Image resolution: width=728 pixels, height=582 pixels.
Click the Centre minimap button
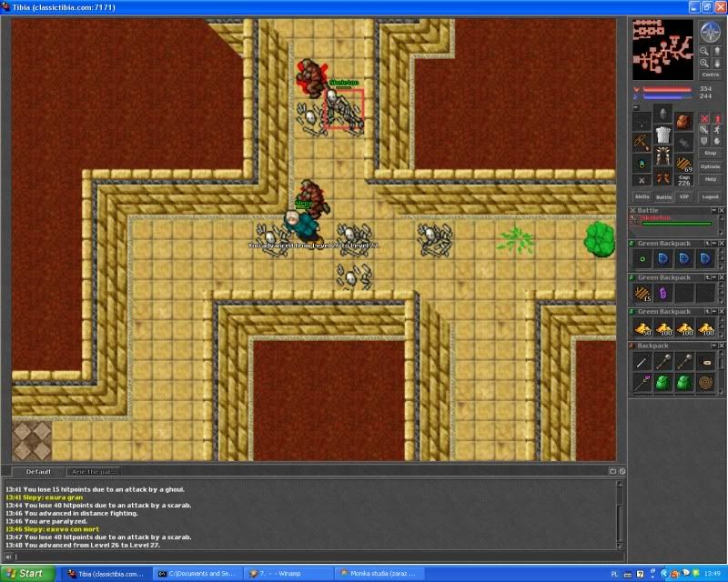point(710,75)
